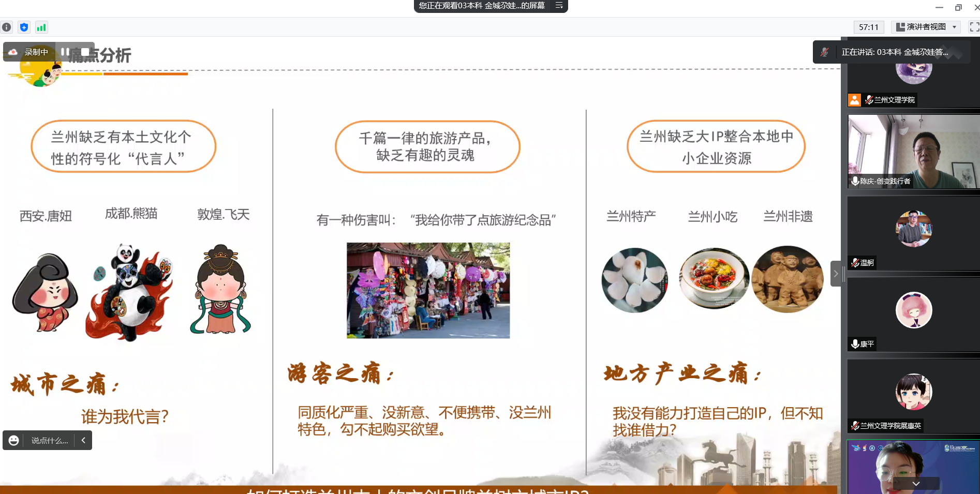Click the cloud recording 录制中 indicator
Screen dimensions: 980x494
(30, 52)
